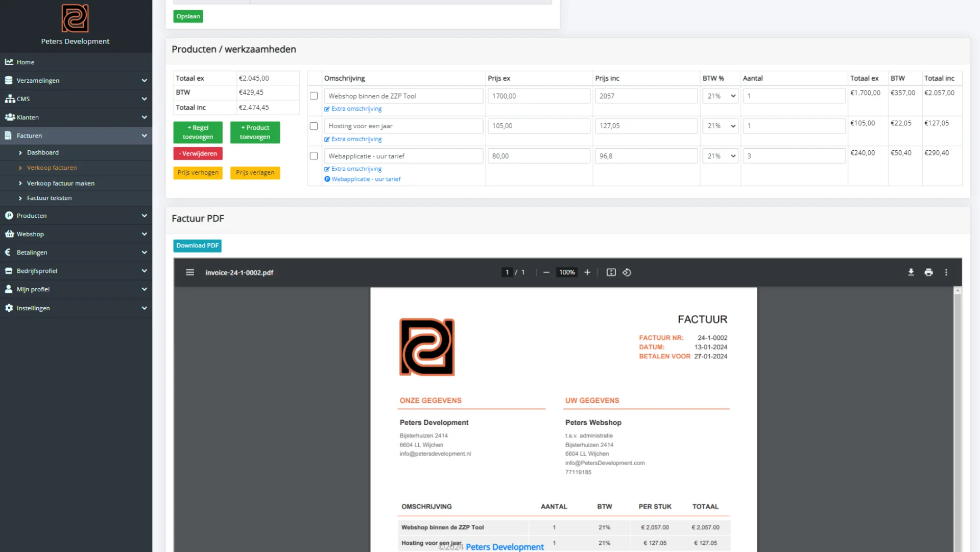Download the PDF via the viewer toolbar icon
This screenshot has width=980, height=552.
click(x=911, y=272)
